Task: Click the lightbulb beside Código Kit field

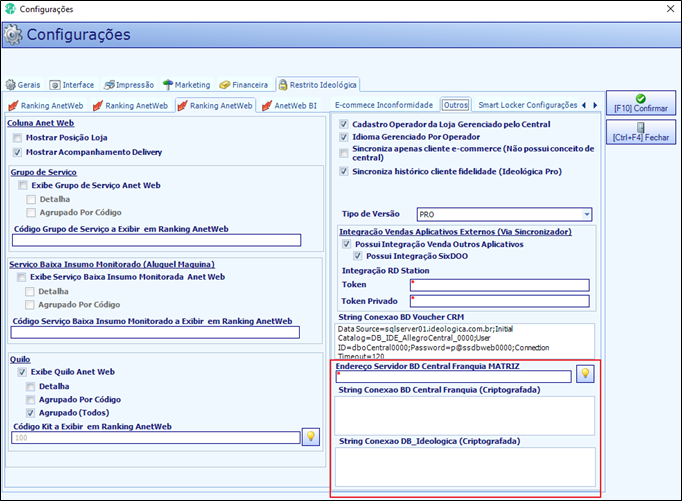Action: 311,437
